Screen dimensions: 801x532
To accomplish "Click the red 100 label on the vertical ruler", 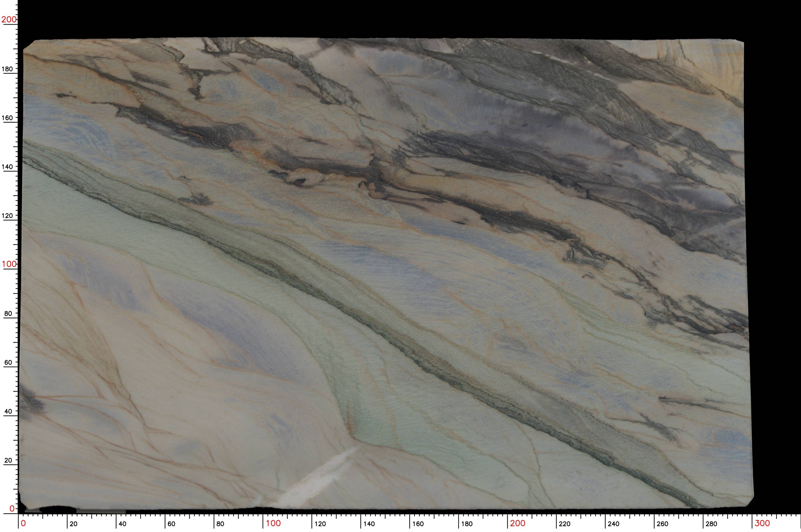I will pos(9,264).
